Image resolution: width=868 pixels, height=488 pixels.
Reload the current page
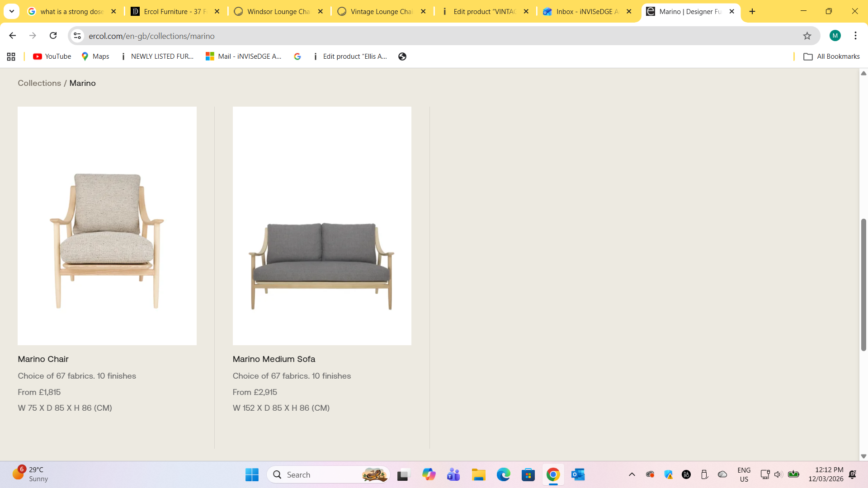(x=53, y=36)
